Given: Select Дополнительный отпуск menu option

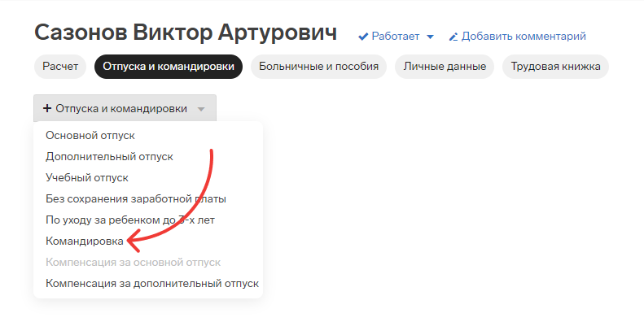Looking at the screenshot, I should pyautogui.click(x=109, y=157).
